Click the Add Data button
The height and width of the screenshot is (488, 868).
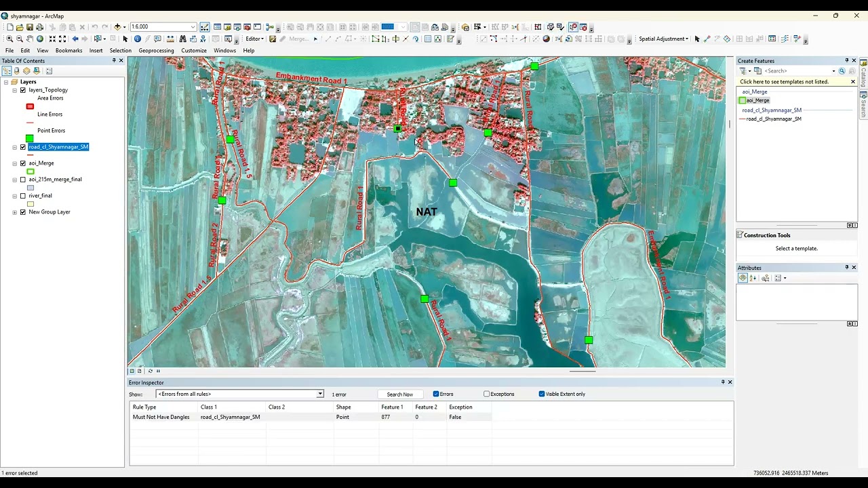tap(117, 27)
